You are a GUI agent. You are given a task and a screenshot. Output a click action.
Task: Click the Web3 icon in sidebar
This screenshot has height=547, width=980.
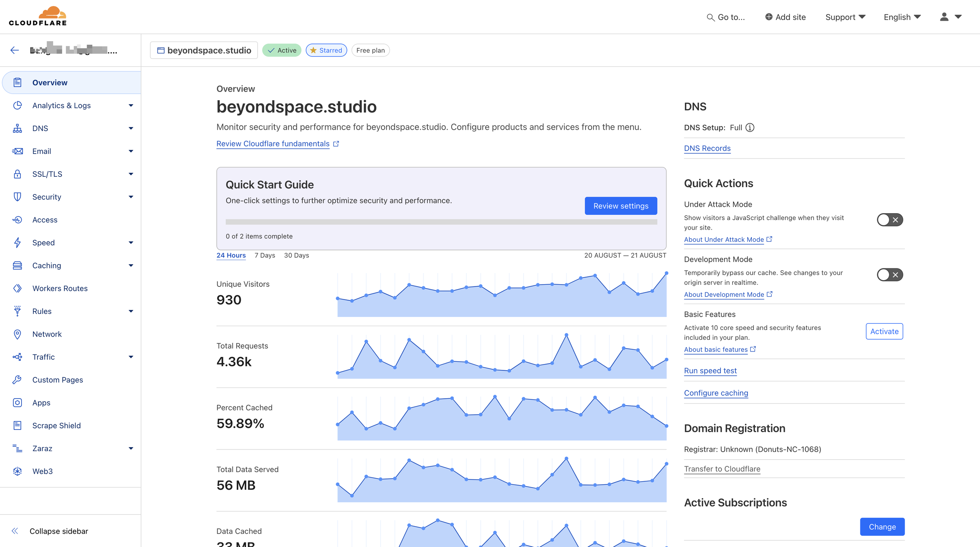(x=17, y=471)
